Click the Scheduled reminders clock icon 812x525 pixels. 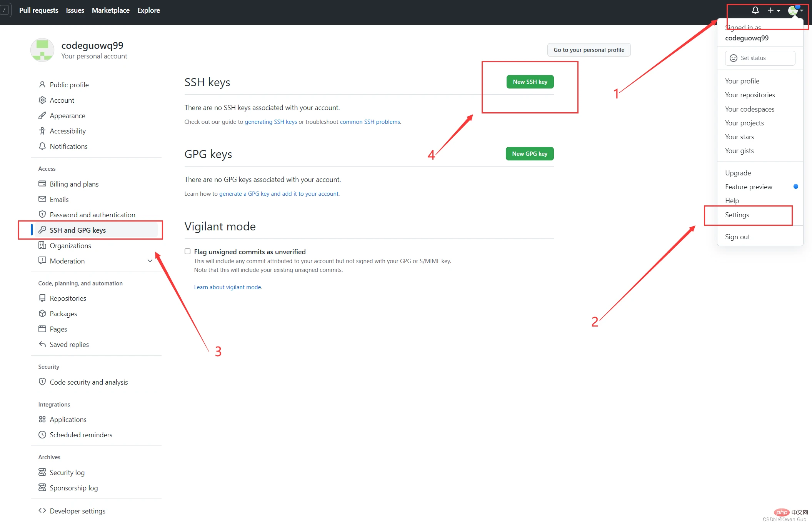(42, 435)
